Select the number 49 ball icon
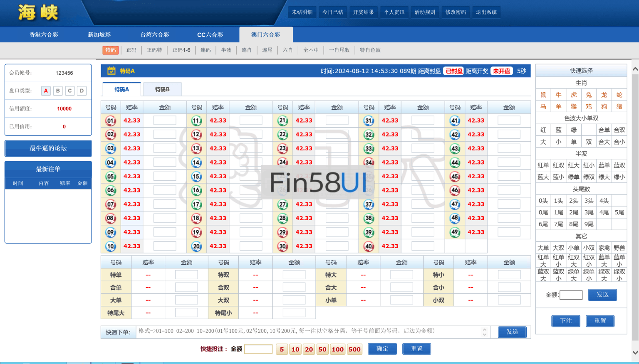Viewport: 639px width, 364px height. [x=455, y=232]
